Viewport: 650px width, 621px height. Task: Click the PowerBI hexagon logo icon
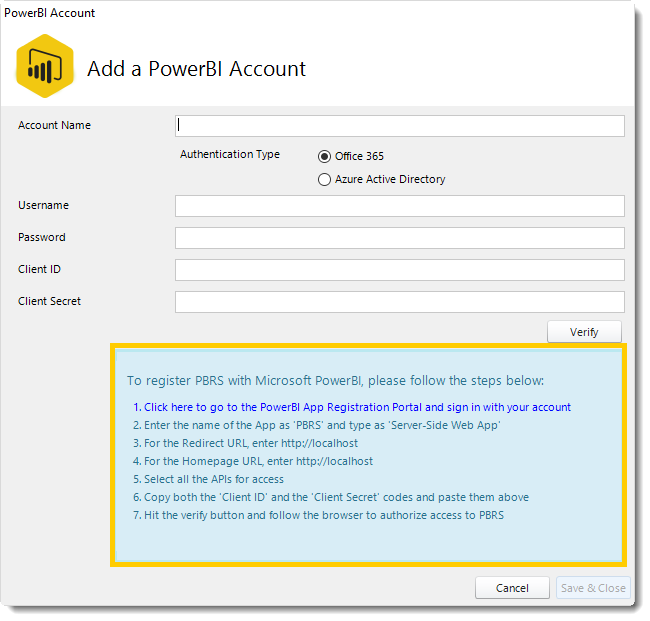click(x=45, y=66)
